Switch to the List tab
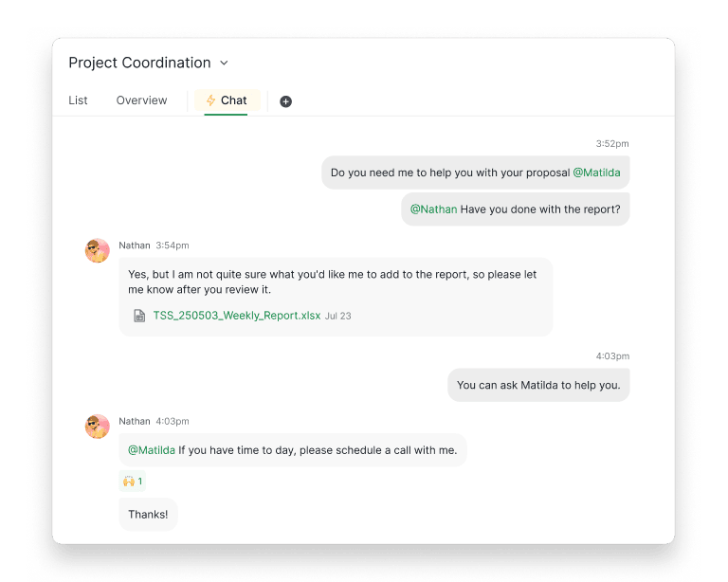The image size is (728, 582). 78,100
